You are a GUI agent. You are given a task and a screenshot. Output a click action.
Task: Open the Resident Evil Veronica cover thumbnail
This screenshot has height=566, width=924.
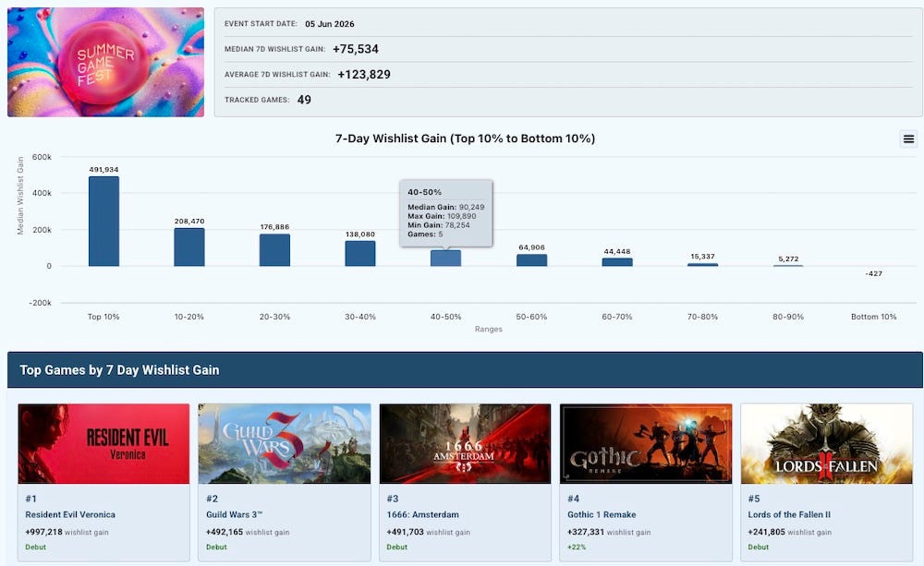[x=103, y=443]
